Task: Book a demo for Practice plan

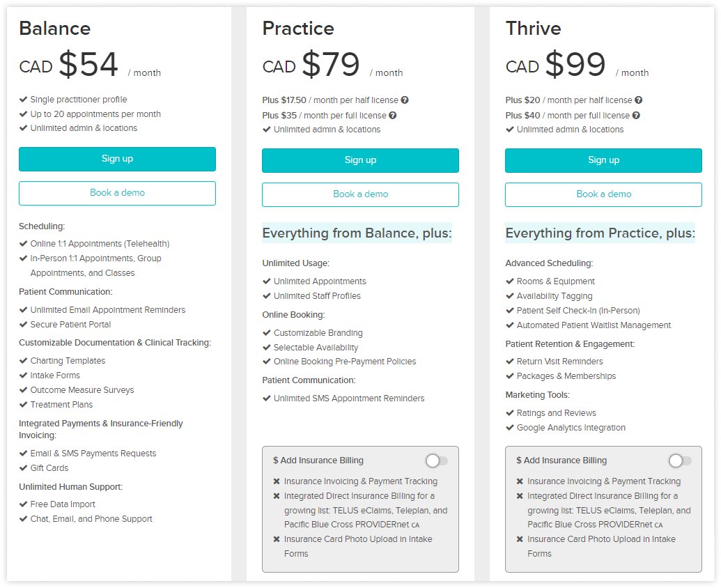Action: click(x=360, y=194)
